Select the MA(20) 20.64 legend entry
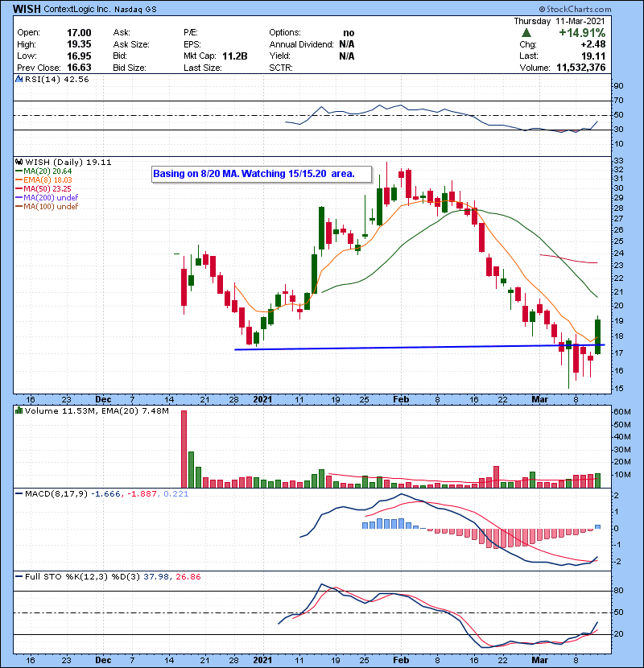Viewport: 644px width, 668px height. pyautogui.click(x=43, y=171)
